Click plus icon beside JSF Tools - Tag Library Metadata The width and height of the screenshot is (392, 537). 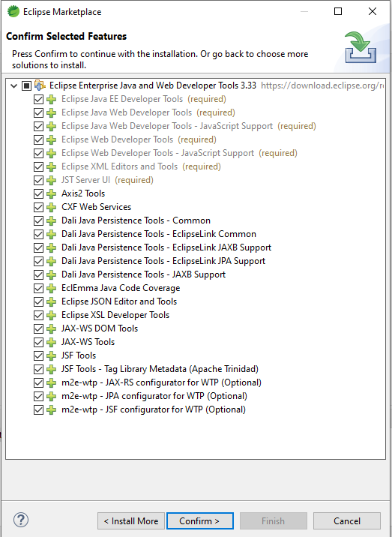52,369
